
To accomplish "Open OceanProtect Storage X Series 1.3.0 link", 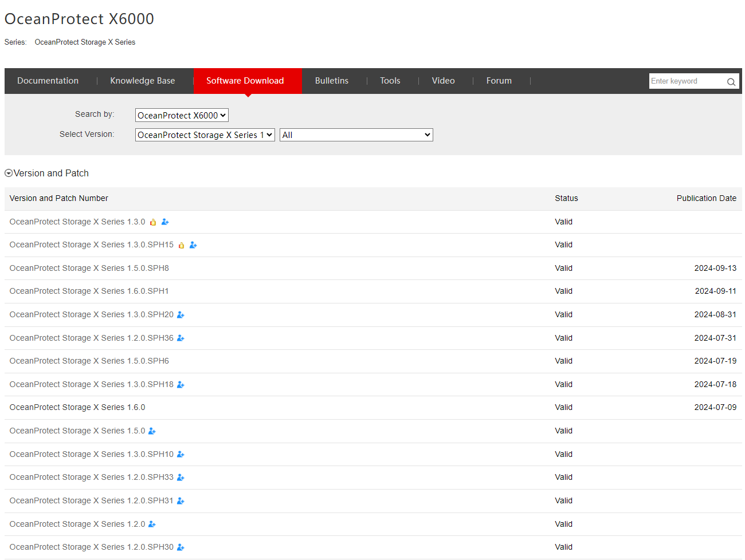I will (x=77, y=222).
